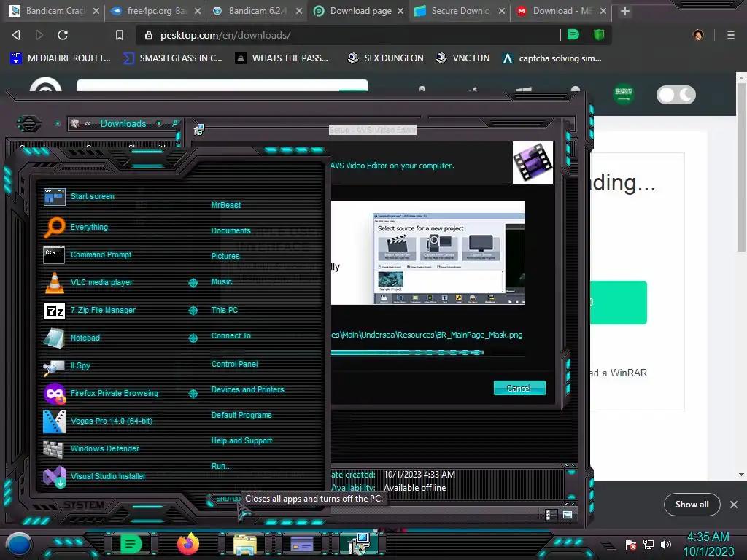Image resolution: width=747 pixels, height=560 pixels.
Task: Open green chat app in taskbar
Action: pyautogui.click(x=130, y=544)
